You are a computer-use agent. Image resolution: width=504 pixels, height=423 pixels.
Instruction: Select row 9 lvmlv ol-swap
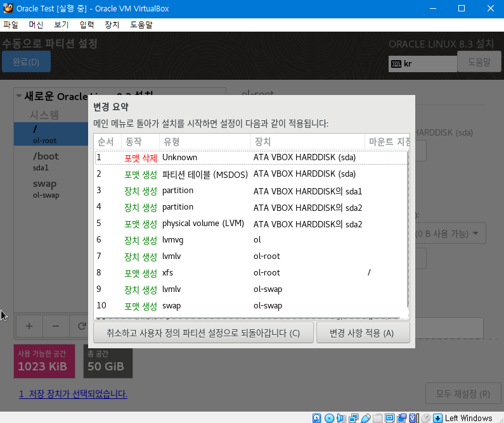(x=250, y=289)
